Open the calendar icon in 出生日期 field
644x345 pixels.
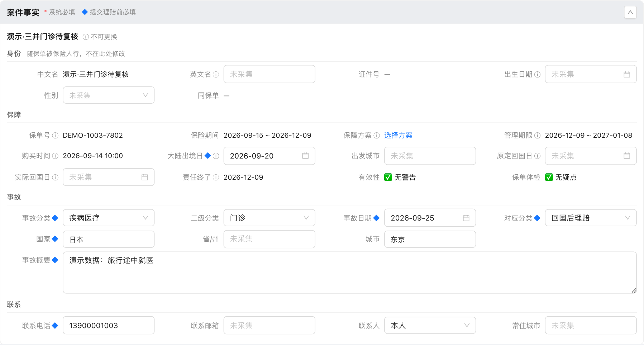[627, 74]
